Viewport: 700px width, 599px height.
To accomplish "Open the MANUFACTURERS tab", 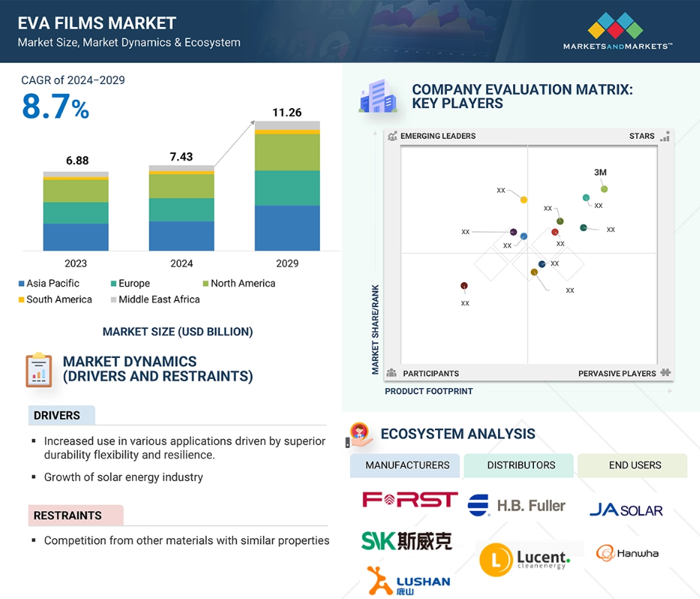I will [405, 465].
